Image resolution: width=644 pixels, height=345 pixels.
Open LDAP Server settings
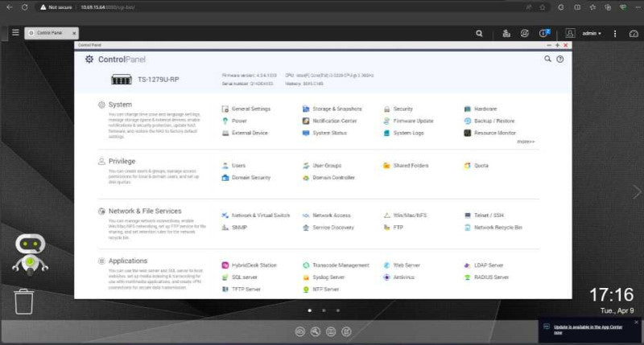click(484, 265)
